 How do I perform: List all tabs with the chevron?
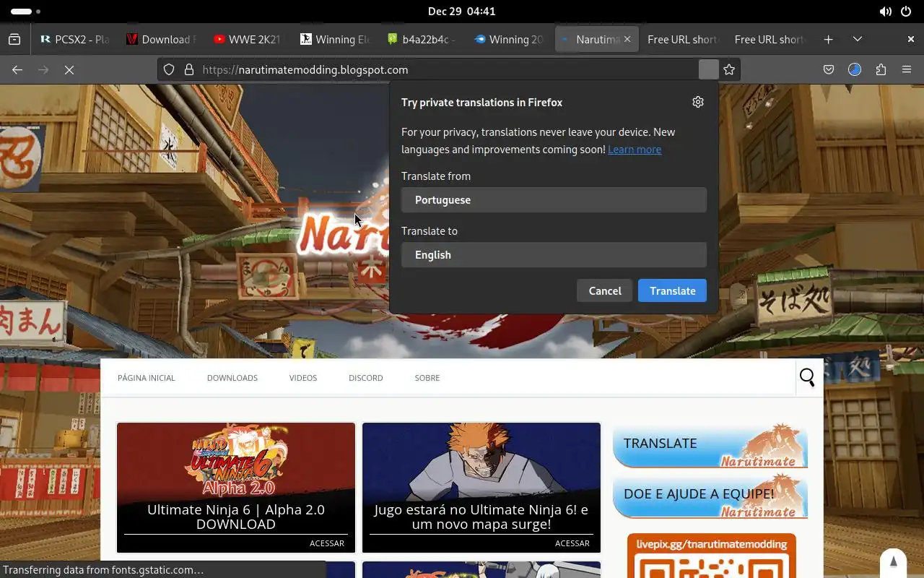click(x=858, y=40)
